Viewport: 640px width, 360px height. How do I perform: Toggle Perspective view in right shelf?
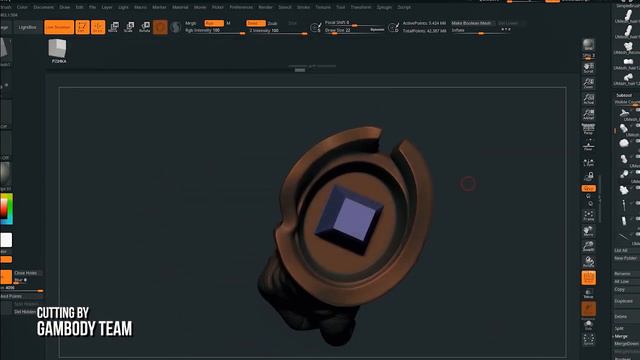click(589, 129)
